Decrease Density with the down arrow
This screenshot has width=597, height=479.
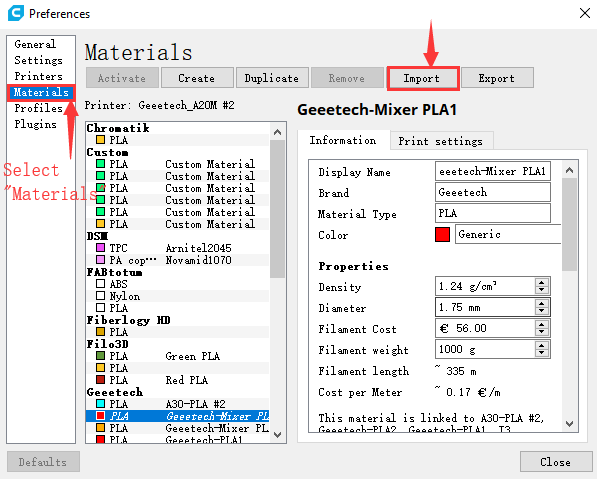(x=541, y=290)
